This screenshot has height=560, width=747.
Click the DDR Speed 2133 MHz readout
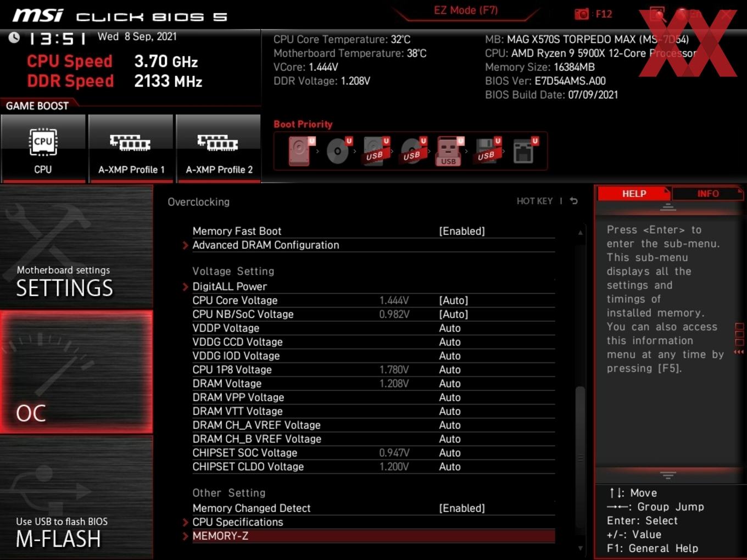[x=115, y=81]
